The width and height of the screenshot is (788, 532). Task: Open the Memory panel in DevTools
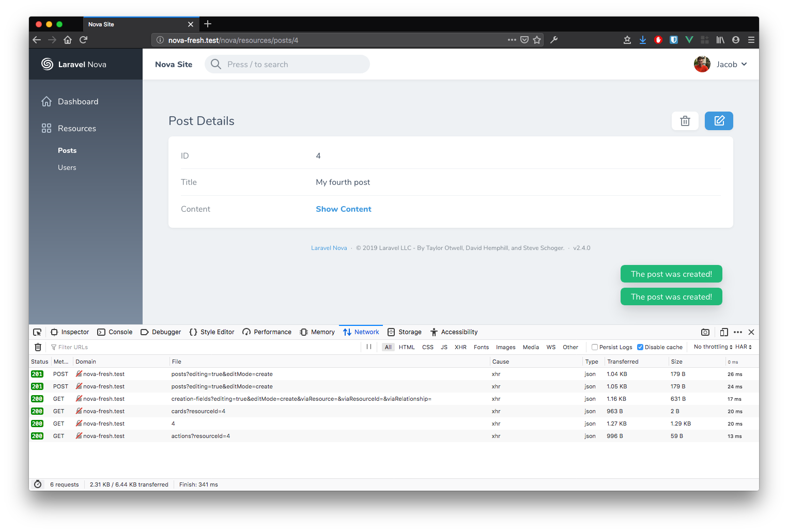point(317,332)
